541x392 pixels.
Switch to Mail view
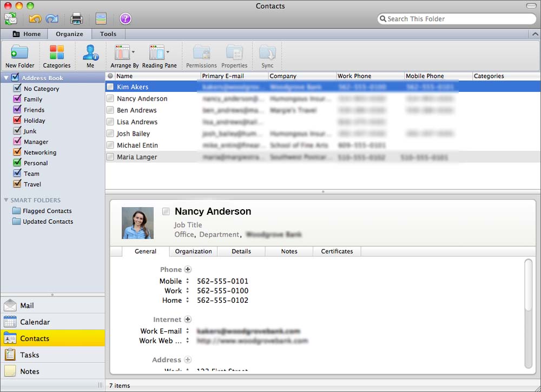pyautogui.click(x=52, y=305)
